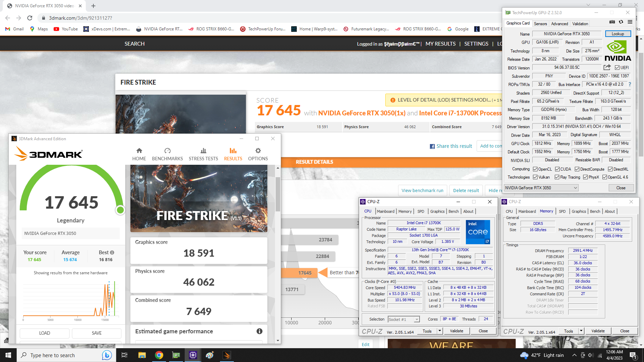Open the 3DMark taskbar icon

tap(227, 355)
